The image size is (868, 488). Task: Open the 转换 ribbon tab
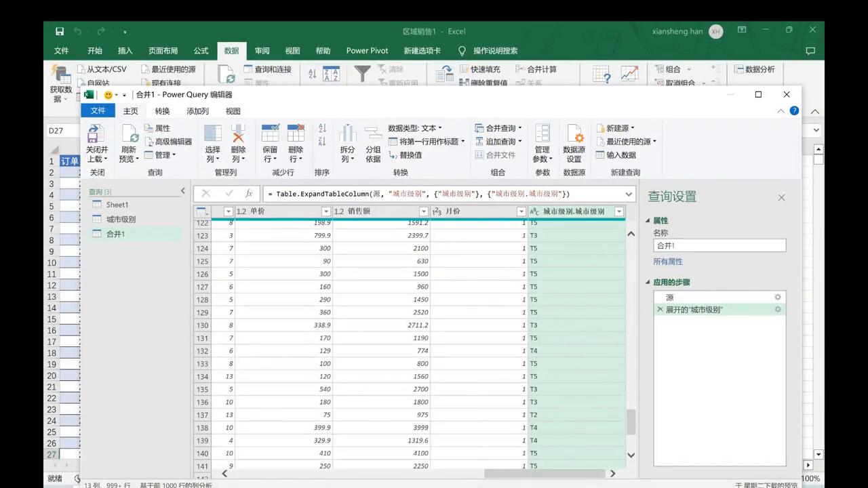pyautogui.click(x=162, y=111)
